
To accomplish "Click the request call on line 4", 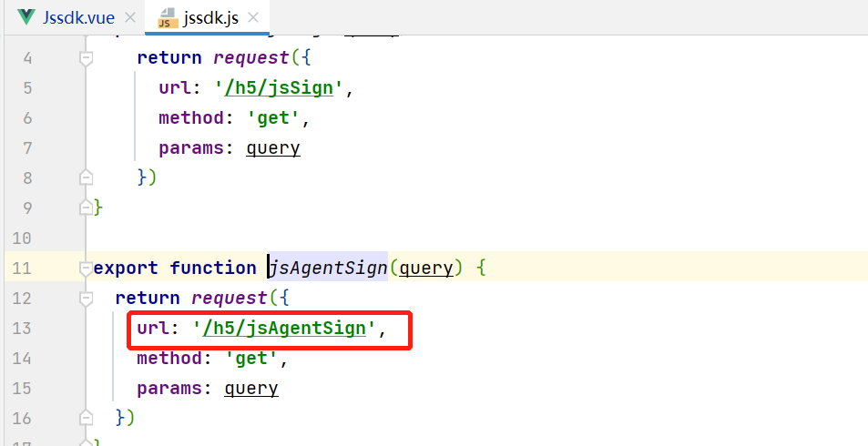I will [251, 58].
